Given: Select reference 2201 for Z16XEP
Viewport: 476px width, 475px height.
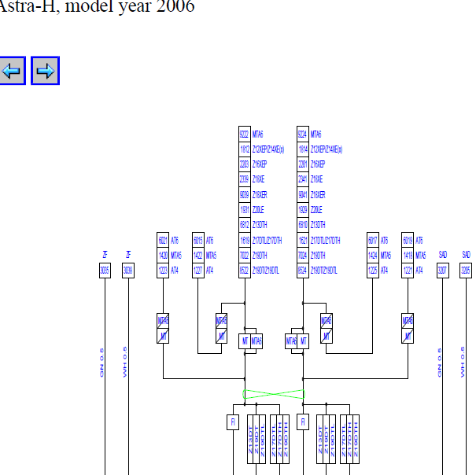Looking at the screenshot, I should tap(303, 164).
